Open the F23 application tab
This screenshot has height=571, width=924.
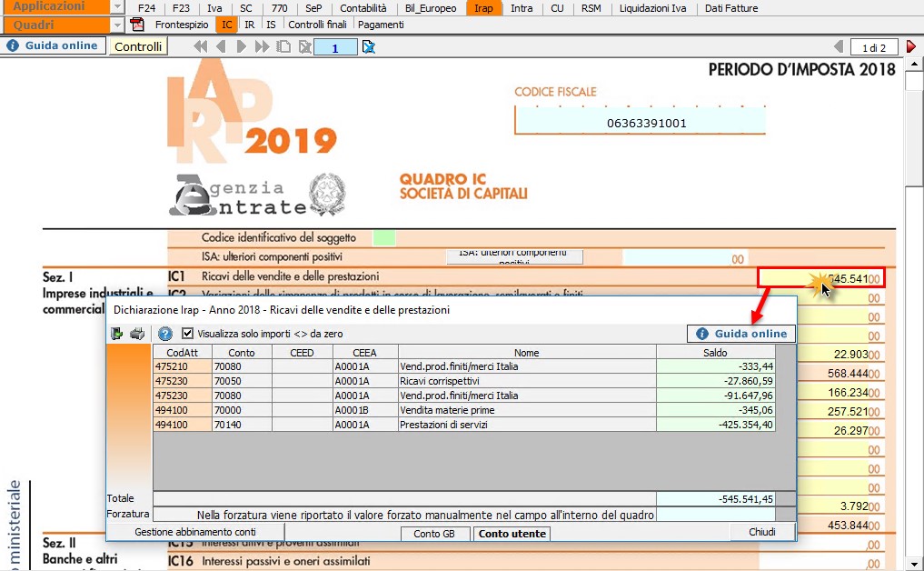click(181, 8)
